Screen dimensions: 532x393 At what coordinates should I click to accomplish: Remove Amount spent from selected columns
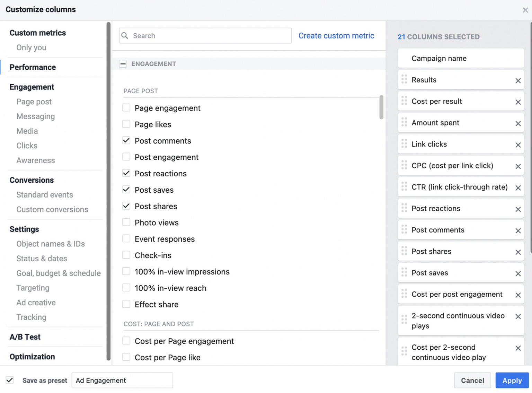pyautogui.click(x=518, y=124)
